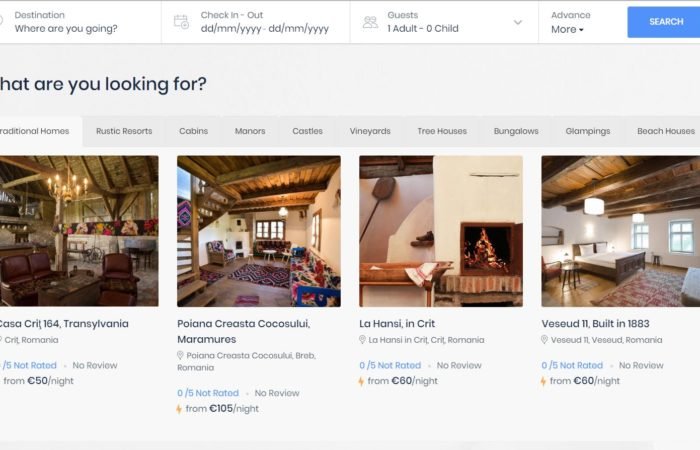The image size is (700, 450).
Task: Open the Castles category tab
Action: point(307,131)
